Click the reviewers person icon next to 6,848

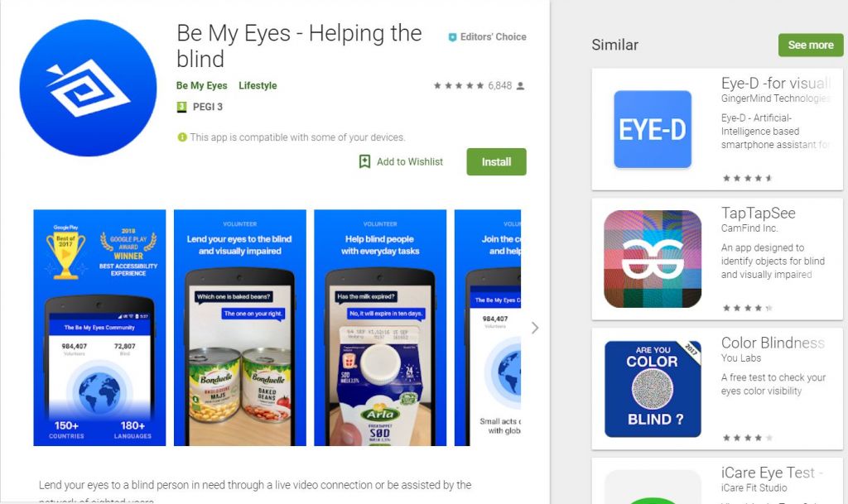(x=520, y=86)
